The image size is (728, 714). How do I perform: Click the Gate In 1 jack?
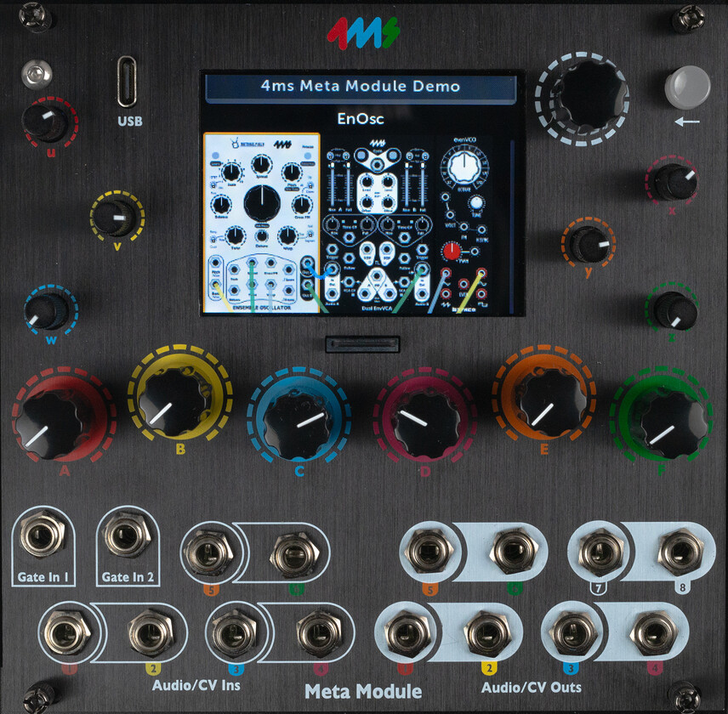(43, 535)
